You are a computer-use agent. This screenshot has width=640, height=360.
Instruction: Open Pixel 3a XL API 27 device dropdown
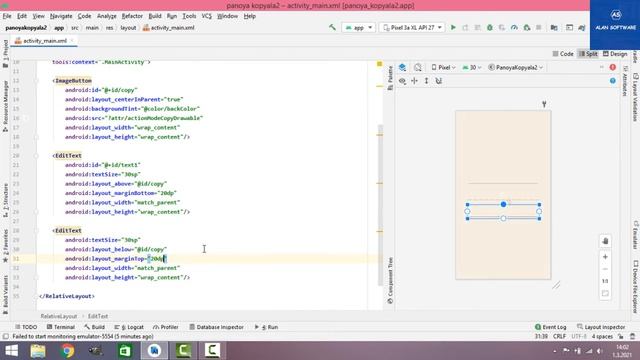412,27
